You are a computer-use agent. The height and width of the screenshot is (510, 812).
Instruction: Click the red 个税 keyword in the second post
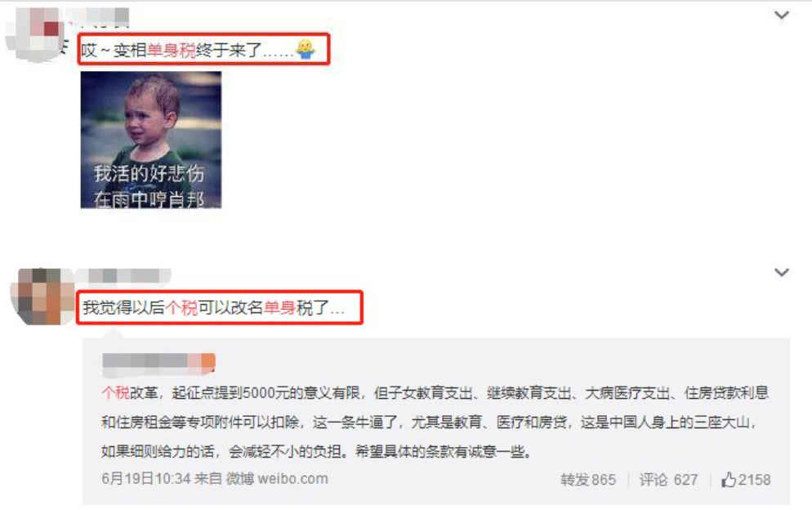pyautogui.click(x=181, y=307)
